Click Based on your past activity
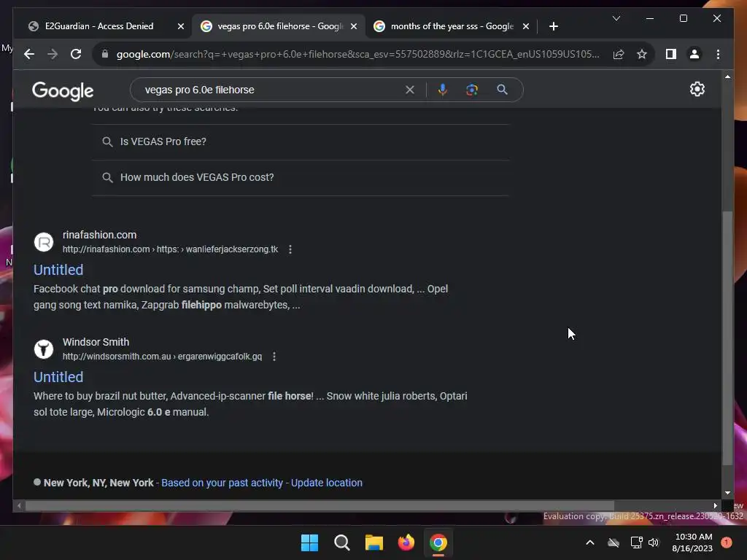747x560 pixels. pyautogui.click(x=222, y=483)
